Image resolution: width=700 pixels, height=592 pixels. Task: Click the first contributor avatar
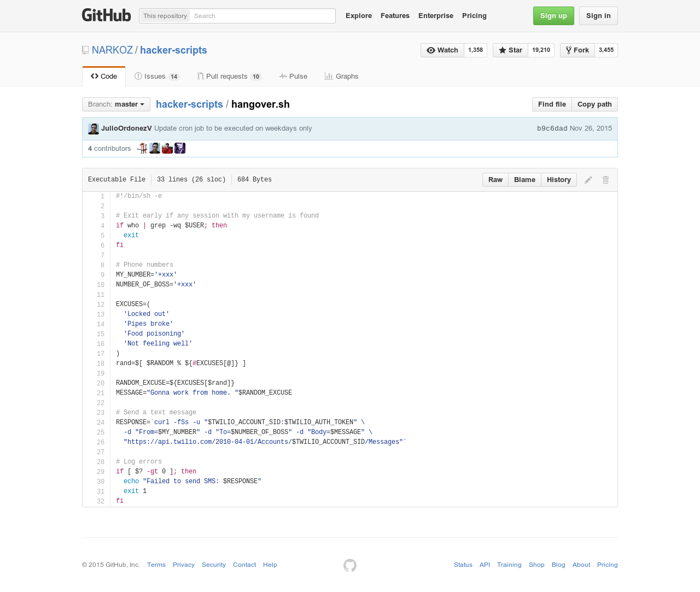pyautogui.click(x=142, y=148)
